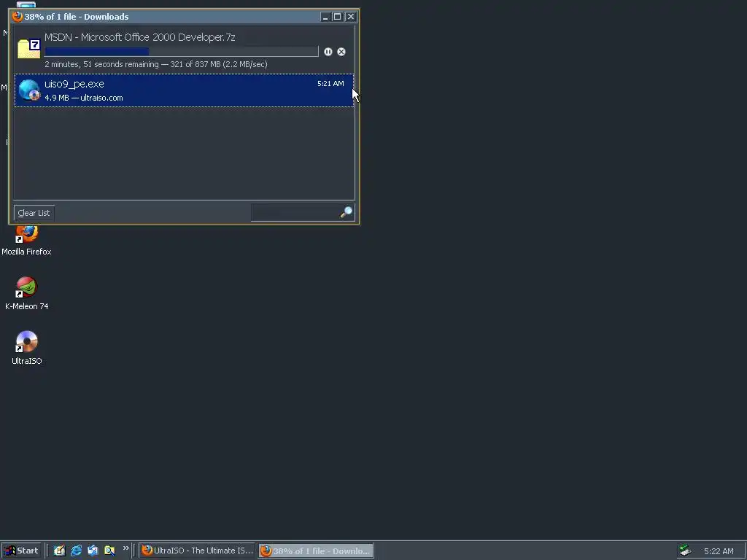The image size is (747, 560).
Task: Click the search folder quick launch icon
Action: [x=109, y=551]
